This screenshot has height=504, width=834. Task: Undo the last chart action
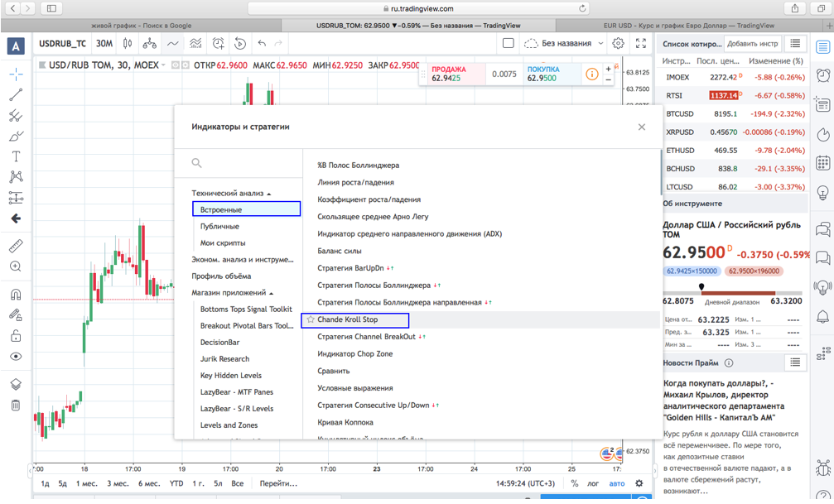pos(262,44)
